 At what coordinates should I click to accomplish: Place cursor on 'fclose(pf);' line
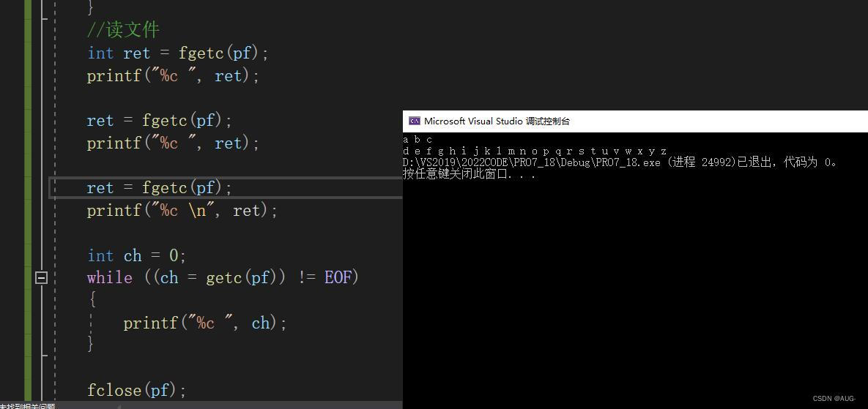click(137, 390)
